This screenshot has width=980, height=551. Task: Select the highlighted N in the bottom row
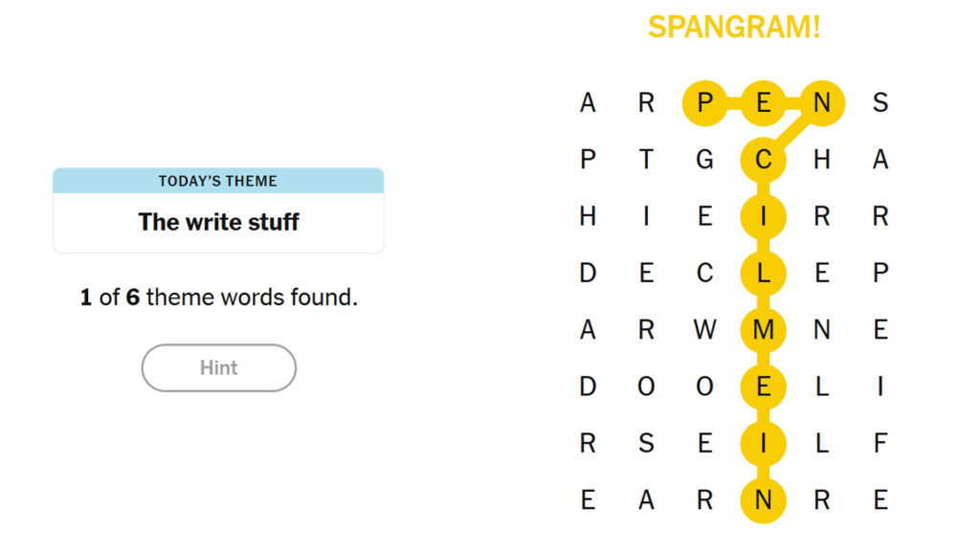pyautogui.click(x=764, y=499)
